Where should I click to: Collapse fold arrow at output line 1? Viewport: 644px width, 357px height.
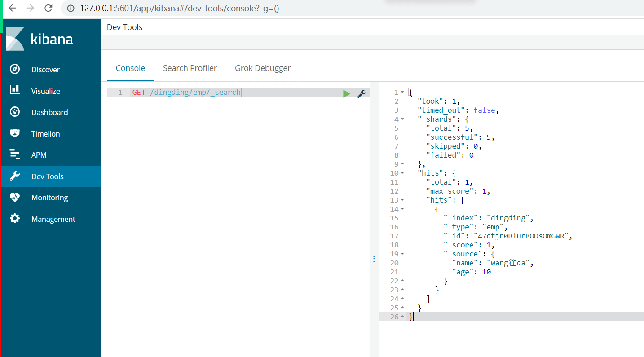(x=402, y=92)
